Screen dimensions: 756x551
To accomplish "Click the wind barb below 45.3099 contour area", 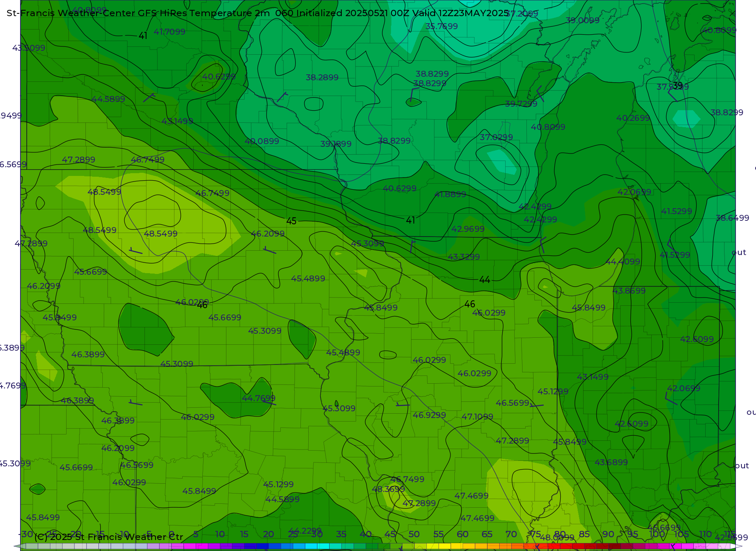I will 403,405.
